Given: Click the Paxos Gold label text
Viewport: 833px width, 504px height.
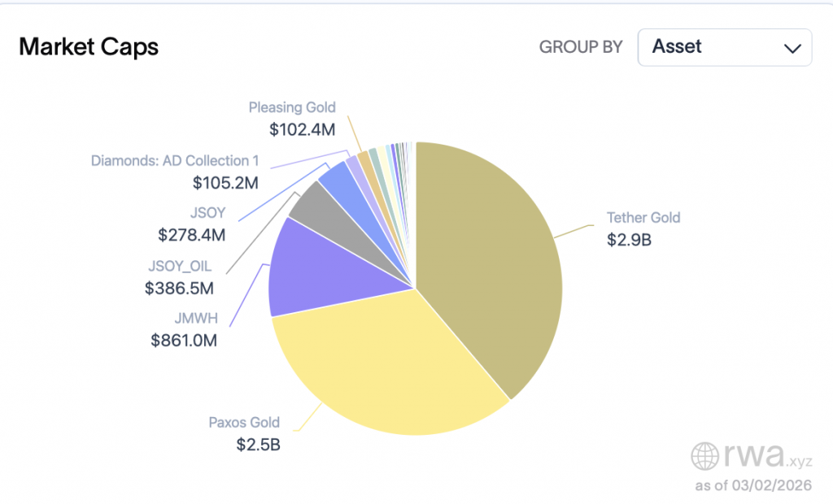Looking at the screenshot, I should click(x=242, y=423).
